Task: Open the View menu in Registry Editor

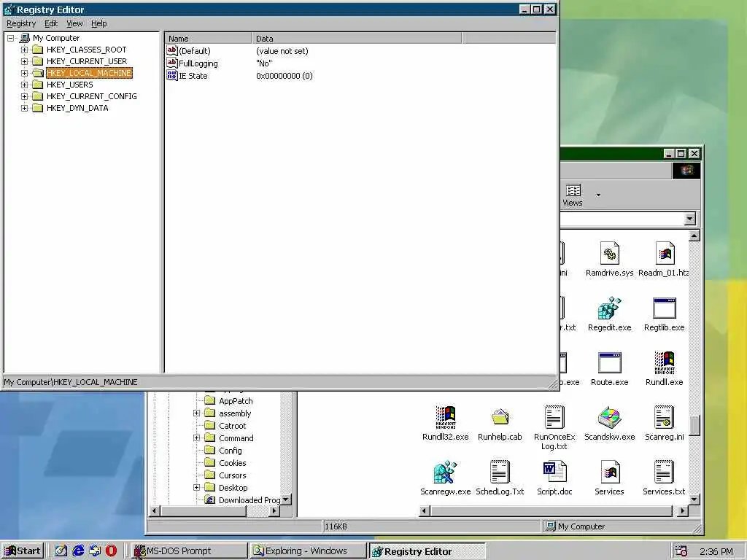Action: click(74, 23)
